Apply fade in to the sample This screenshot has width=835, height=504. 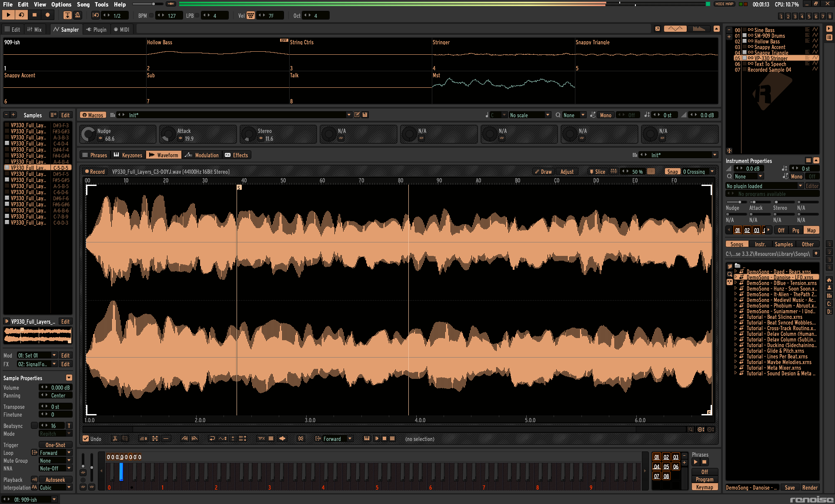tap(185, 439)
